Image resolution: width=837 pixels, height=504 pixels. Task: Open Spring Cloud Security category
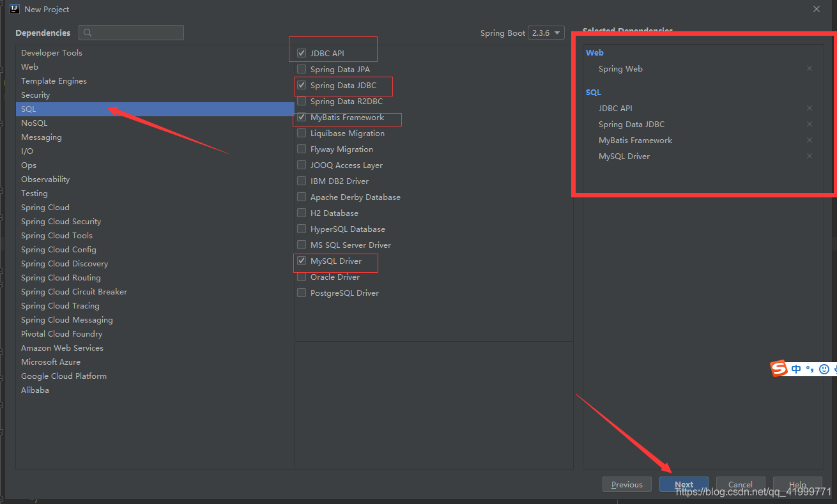click(x=155, y=221)
